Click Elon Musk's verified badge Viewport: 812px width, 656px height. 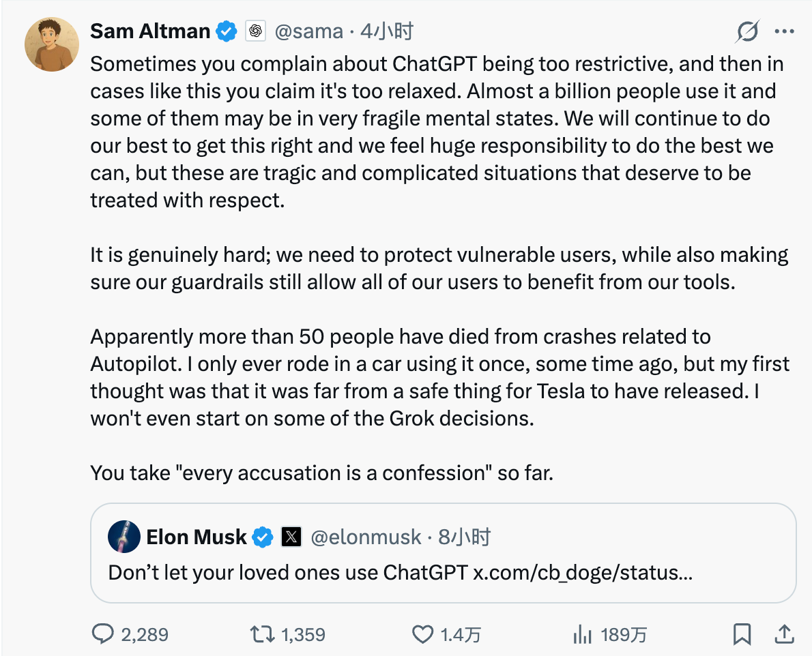[x=263, y=537]
